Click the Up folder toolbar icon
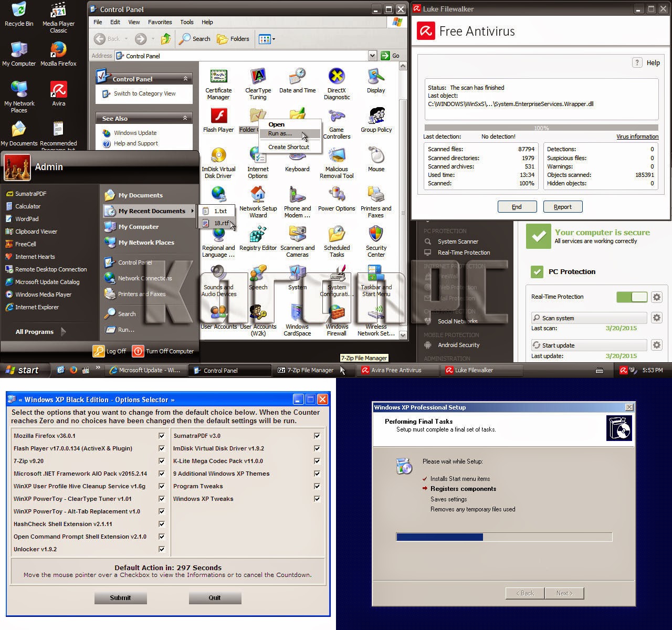 [166, 39]
